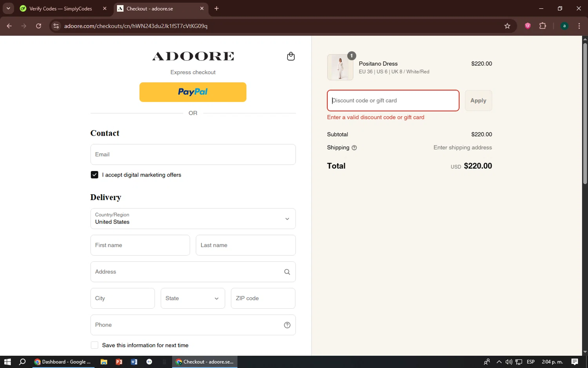Open the uBlock shield extension icon
The width and height of the screenshot is (588, 368).
click(528, 26)
